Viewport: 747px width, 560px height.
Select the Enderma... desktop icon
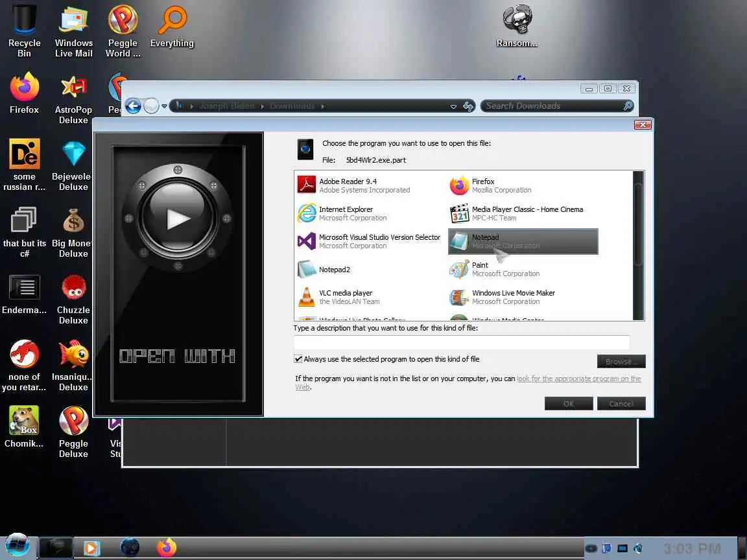pyautogui.click(x=24, y=294)
